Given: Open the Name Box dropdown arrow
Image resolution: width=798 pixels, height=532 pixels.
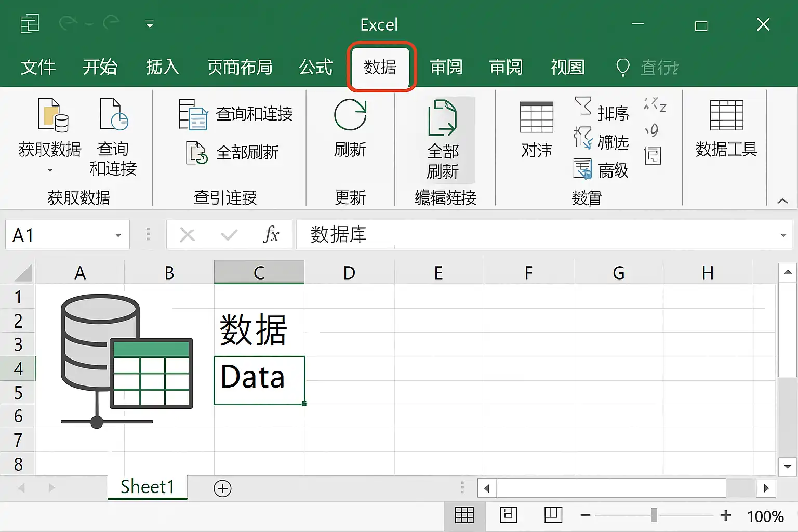Looking at the screenshot, I should tap(118, 235).
